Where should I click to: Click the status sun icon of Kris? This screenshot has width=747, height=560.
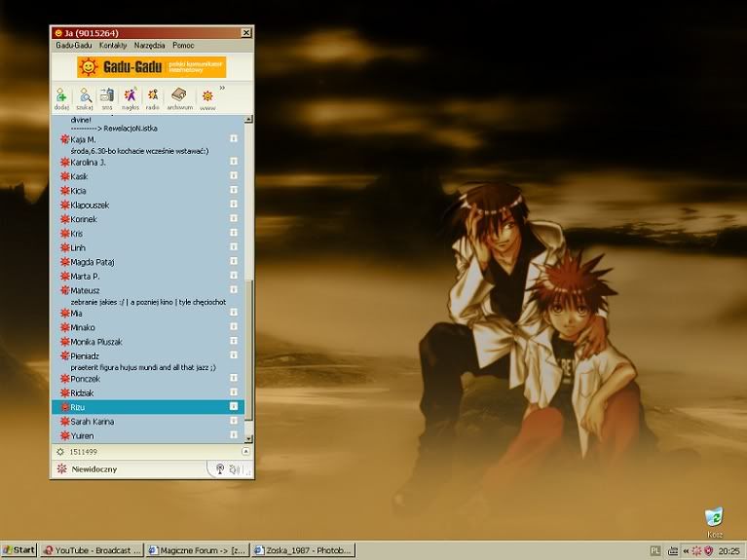click(x=65, y=234)
